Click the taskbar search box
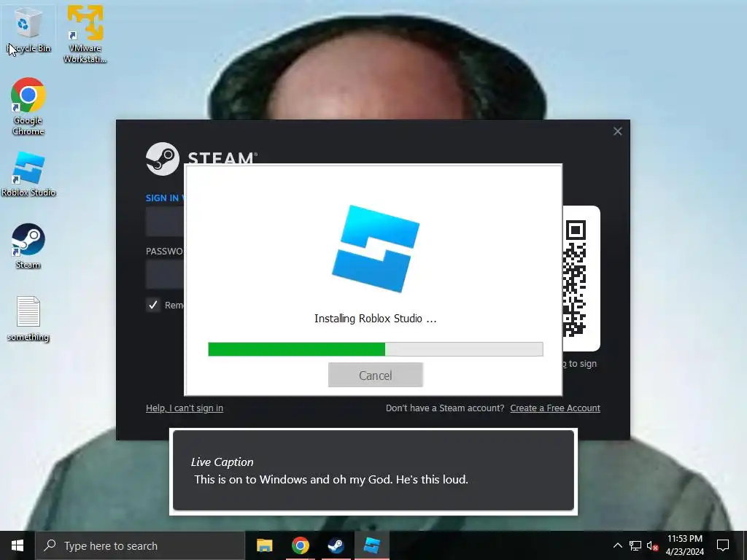This screenshot has width=747, height=560. (140, 545)
